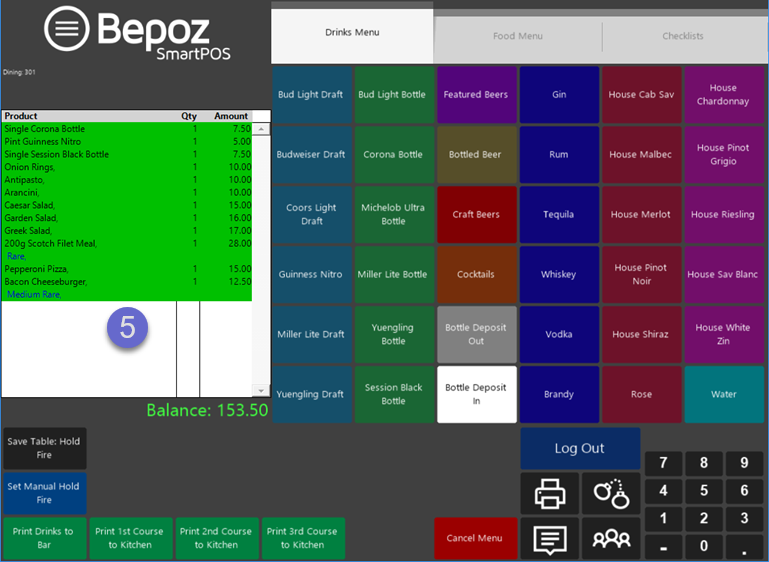769x562 pixels.
Task: Open the Bottled Beer category
Action: (477, 154)
